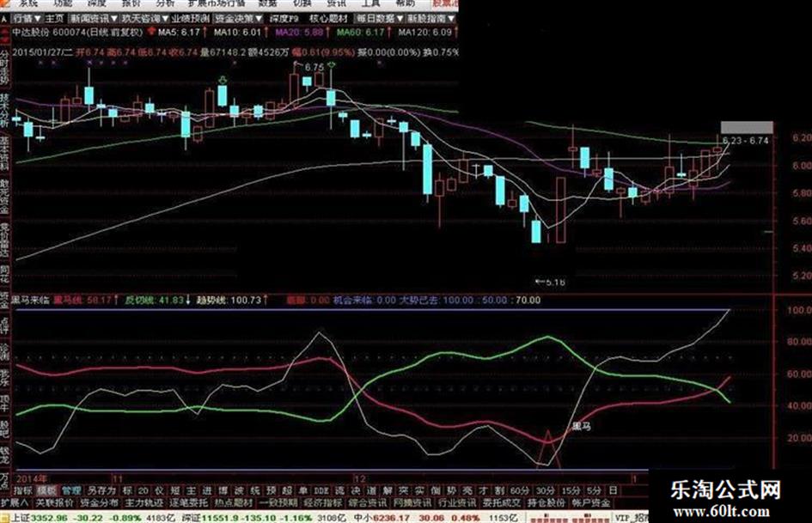Expand the 资金决策 dropdown
This screenshot has width=812, height=523.
(x=238, y=19)
